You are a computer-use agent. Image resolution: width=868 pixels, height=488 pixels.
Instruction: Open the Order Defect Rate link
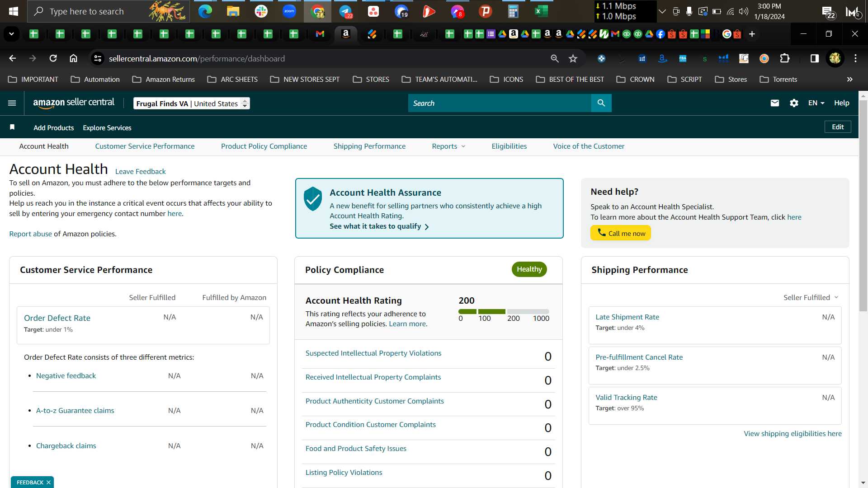(57, 318)
